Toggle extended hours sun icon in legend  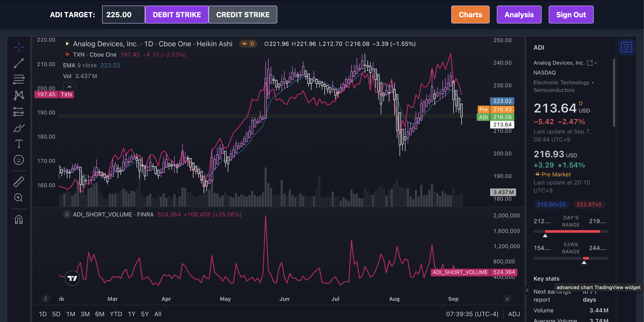click(244, 44)
